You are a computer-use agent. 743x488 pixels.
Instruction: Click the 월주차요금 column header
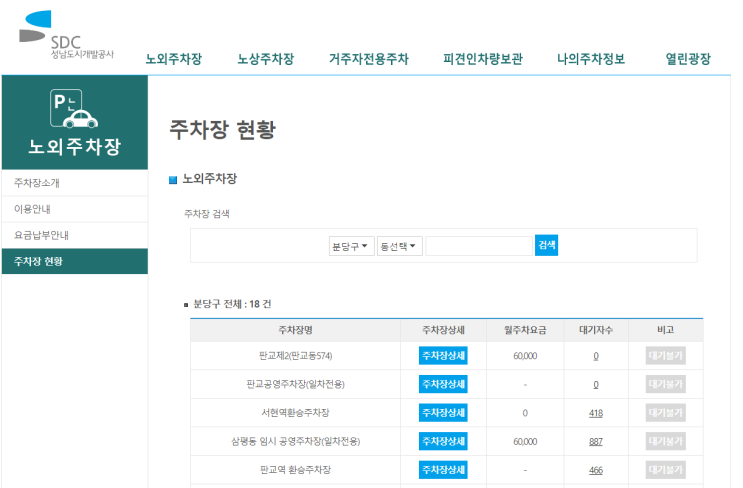(525, 330)
